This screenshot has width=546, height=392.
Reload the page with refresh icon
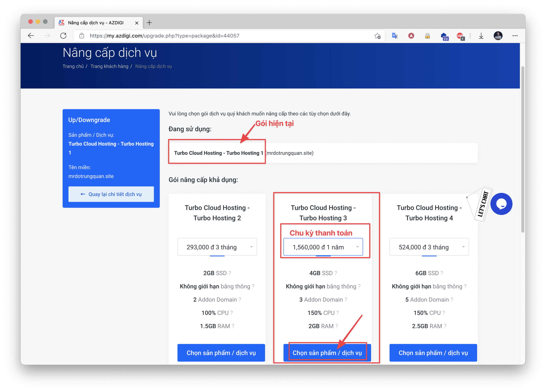(63, 36)
